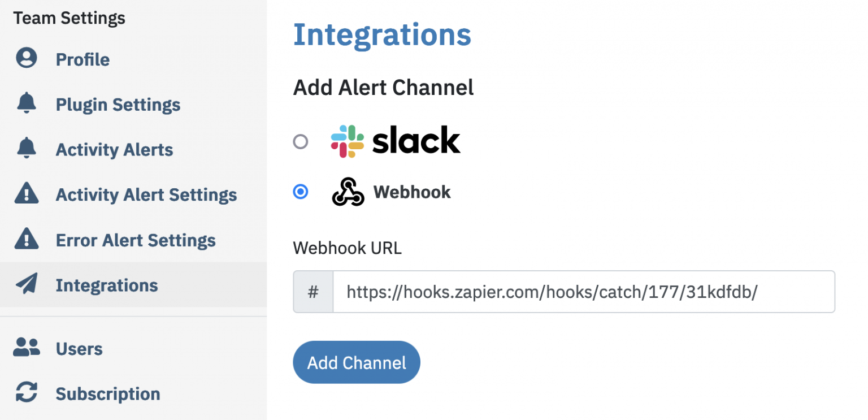Click the Error Alert Settings warning triangle icon
Screen dimensions: 868x420
point(26,240)
